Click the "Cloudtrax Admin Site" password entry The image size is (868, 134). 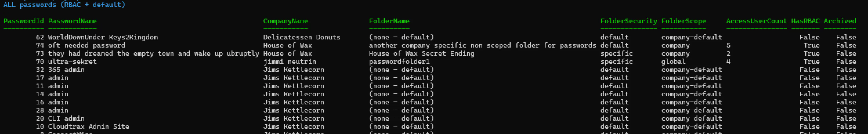88,126
